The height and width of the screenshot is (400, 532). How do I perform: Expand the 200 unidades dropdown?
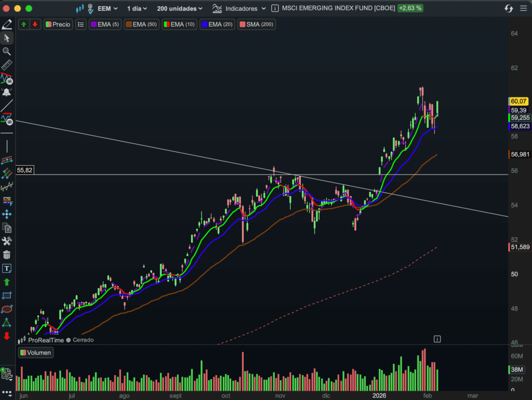click(180, 8)
